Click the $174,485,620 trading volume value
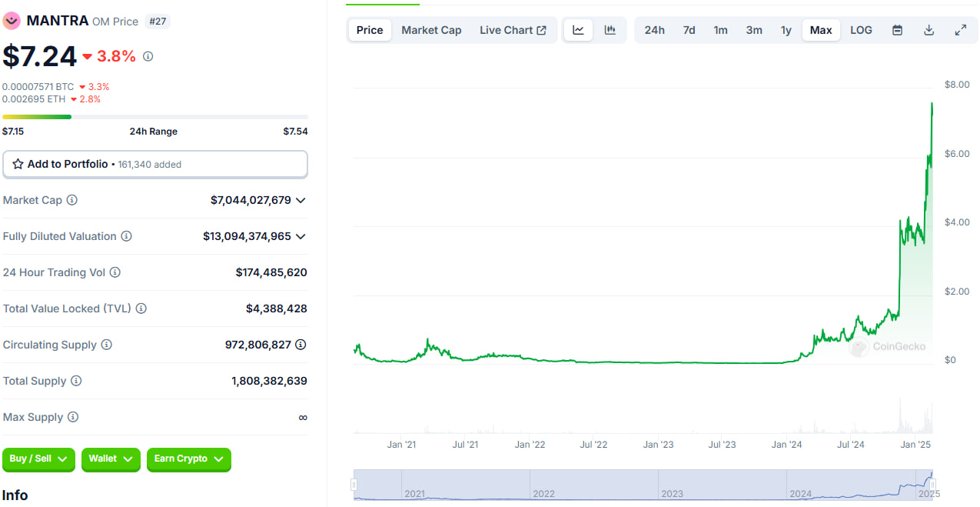The image size is (980, 507). 271,272
